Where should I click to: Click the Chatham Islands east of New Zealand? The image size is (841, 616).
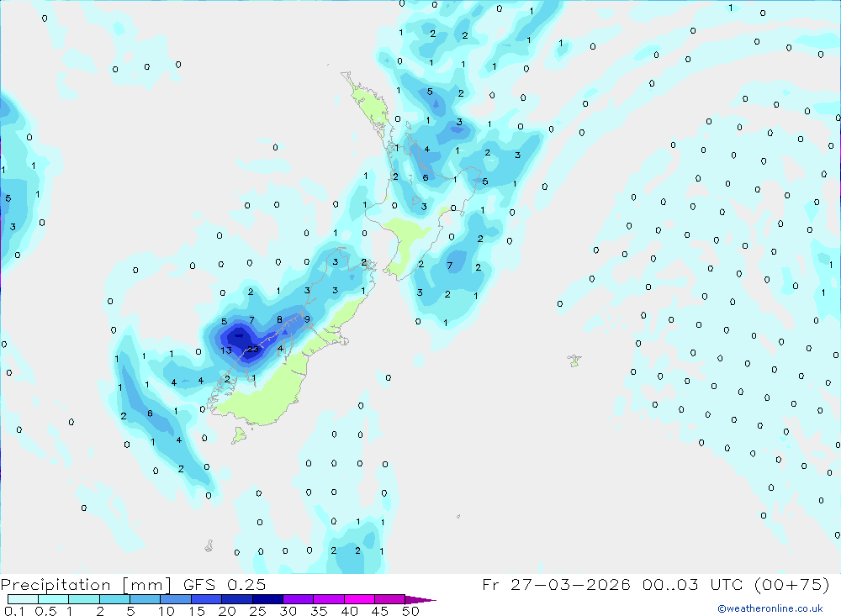574,361
